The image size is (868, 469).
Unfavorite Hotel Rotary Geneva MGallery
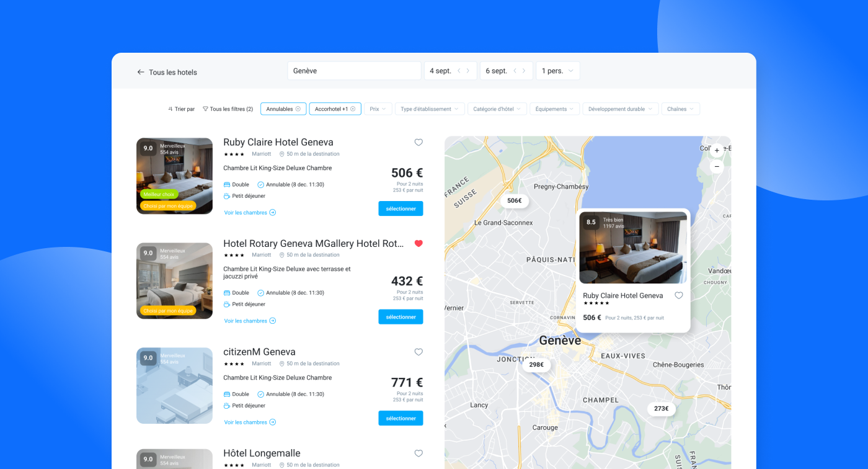coord(418,244)
